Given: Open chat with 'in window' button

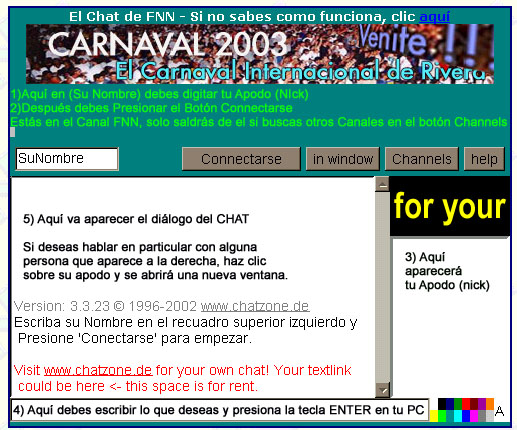Looking at the screenshot, I should 343,159.
